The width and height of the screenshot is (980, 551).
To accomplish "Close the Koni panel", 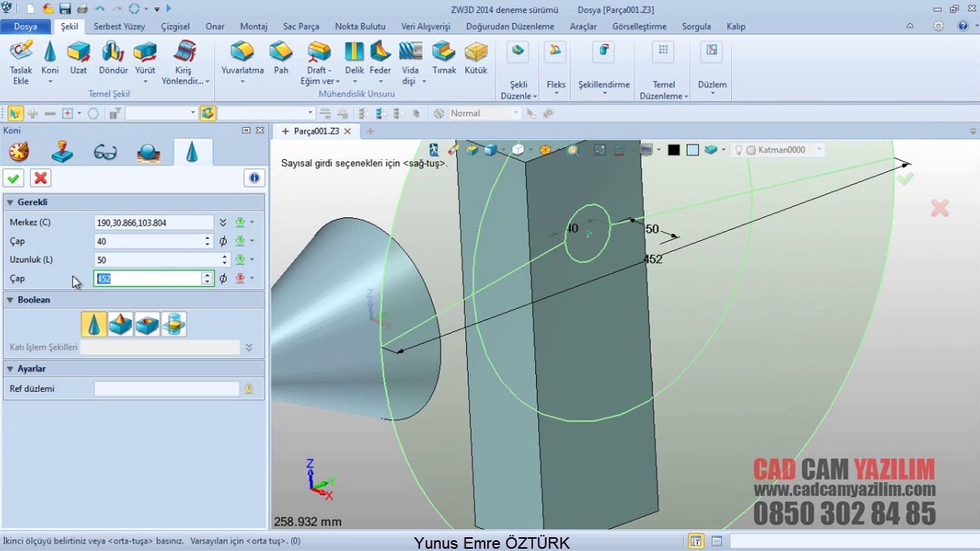I will 260,130.
